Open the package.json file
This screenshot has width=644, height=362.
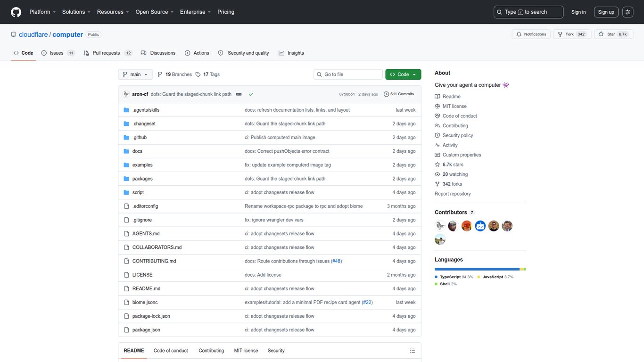(146, 330)
